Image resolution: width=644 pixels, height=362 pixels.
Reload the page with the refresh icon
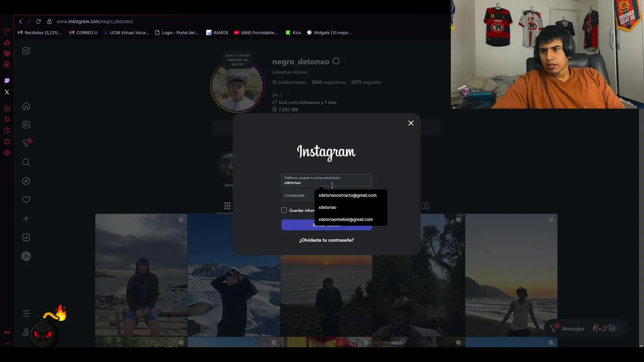[x=38, y=22]
